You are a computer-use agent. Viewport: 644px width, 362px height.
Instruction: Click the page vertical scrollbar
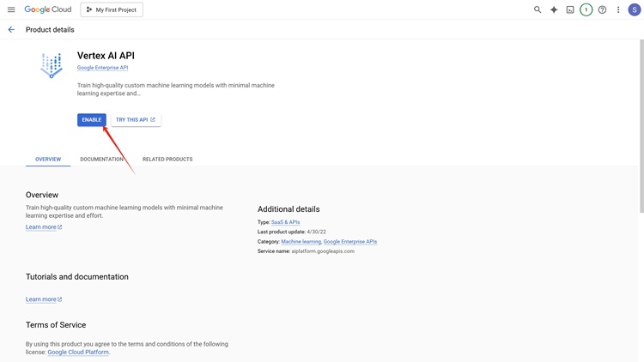tap(641, 126)
